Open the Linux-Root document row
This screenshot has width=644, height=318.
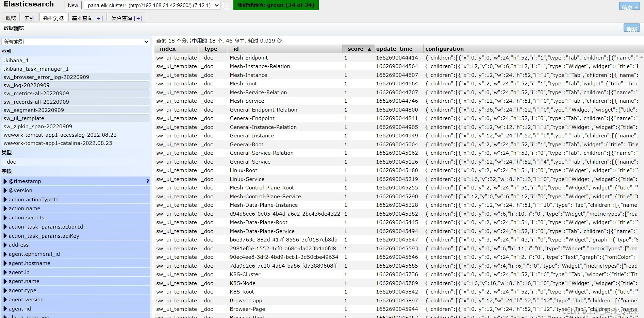[x=397, y=170]
